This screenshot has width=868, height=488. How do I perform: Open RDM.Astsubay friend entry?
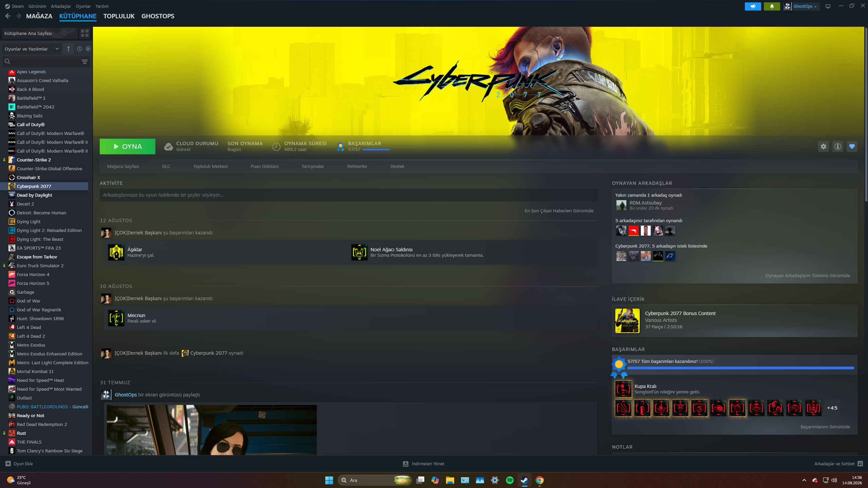point(644,205)
